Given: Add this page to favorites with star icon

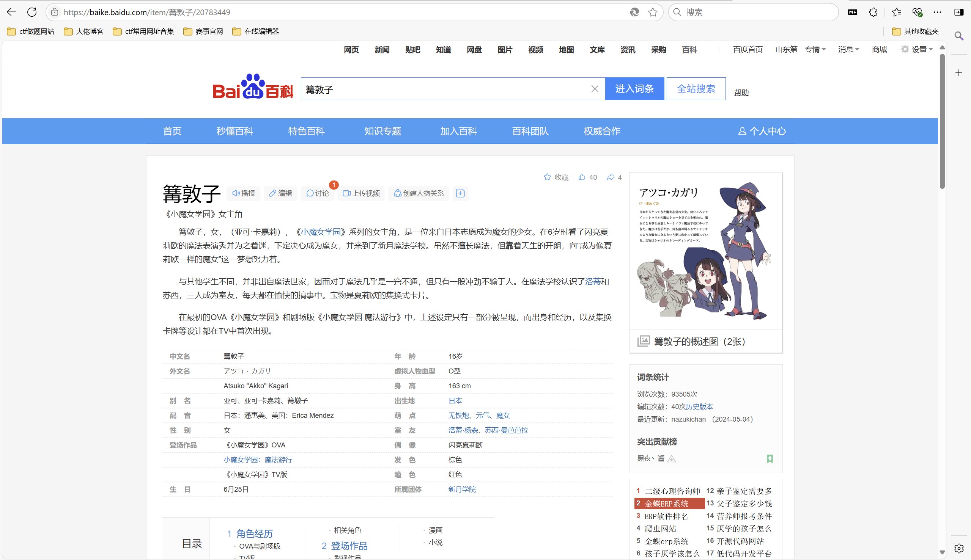Looking at the screenshot, I should tap(653, 12).
